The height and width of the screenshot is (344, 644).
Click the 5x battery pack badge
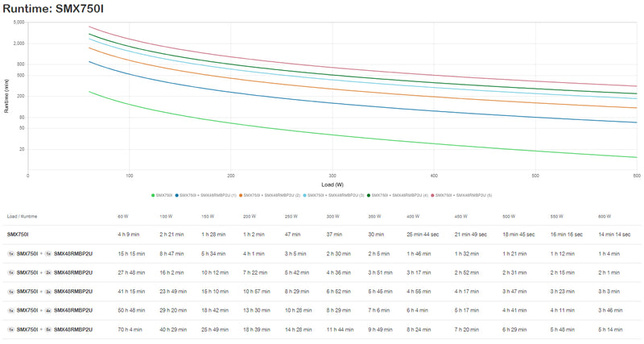47,329
